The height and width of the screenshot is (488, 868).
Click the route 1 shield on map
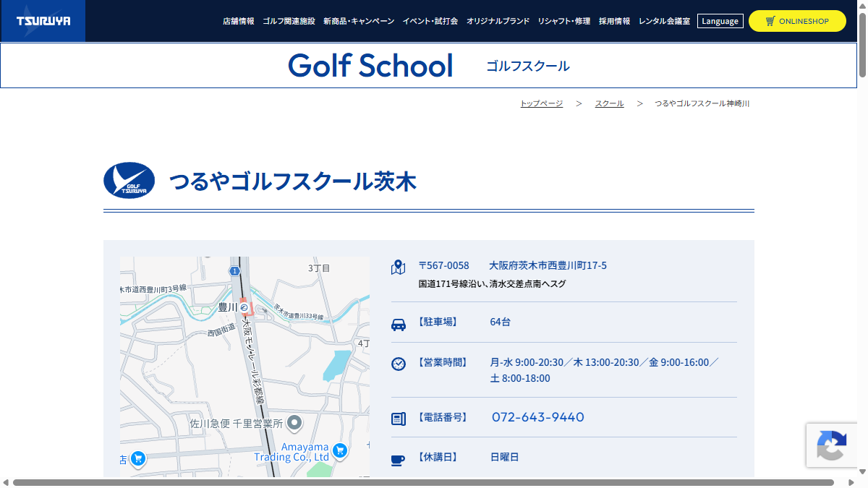click(x=234, y=270)
